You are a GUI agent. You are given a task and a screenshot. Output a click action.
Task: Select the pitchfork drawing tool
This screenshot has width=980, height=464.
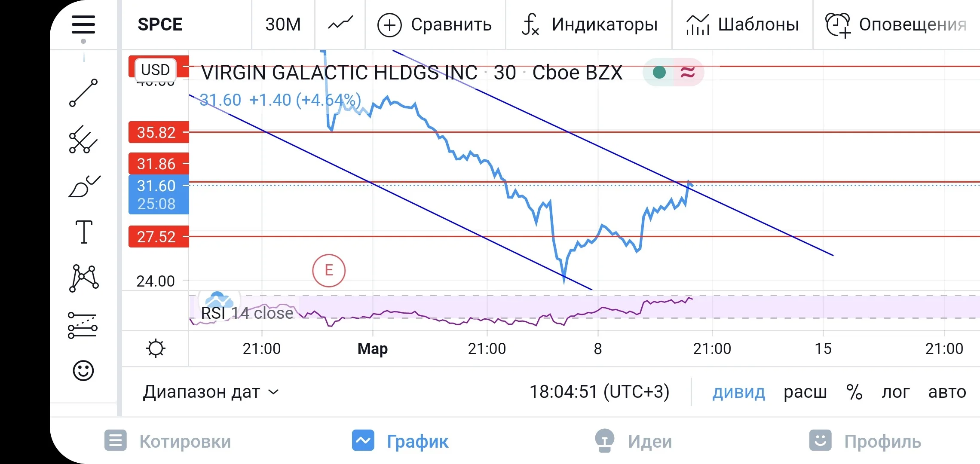click(83, 140)
